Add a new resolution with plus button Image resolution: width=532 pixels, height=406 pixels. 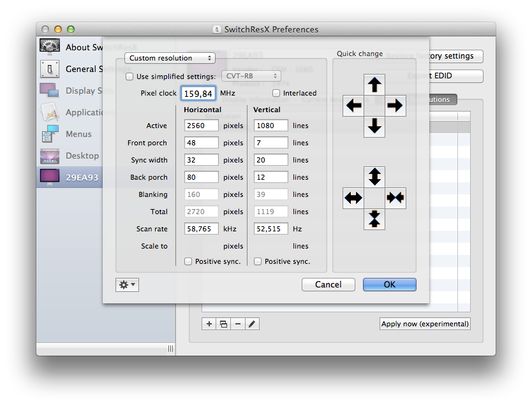(209, 324)
